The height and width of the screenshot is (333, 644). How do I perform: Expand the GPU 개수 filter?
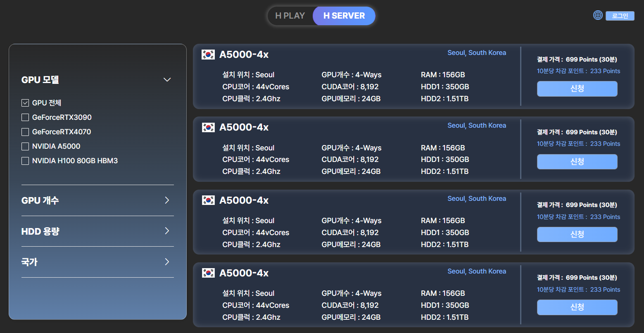(x=167, y=200)
